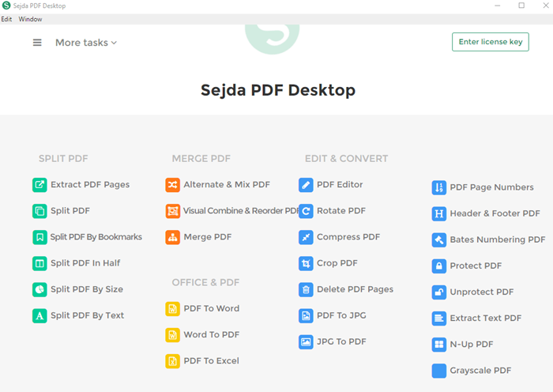
Task: Click the Alternate & Mix PDF icon
Action: click(x=172, y=185)
